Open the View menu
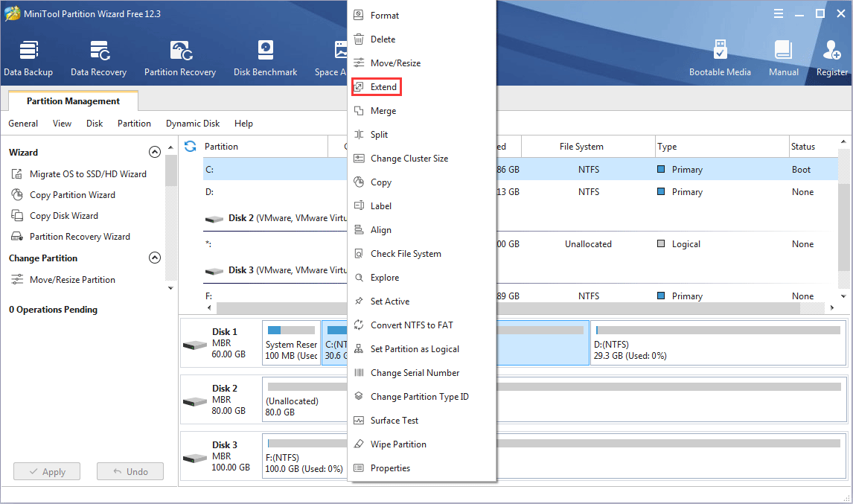The width and height of the screenshot is (853, 504). (x=62, y=124)
